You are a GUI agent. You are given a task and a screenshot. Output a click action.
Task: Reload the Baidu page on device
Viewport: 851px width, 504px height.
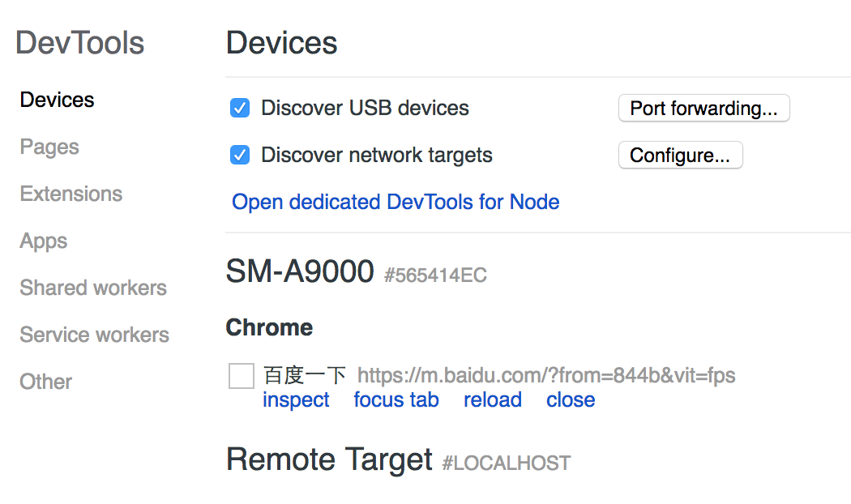point(493,399)
